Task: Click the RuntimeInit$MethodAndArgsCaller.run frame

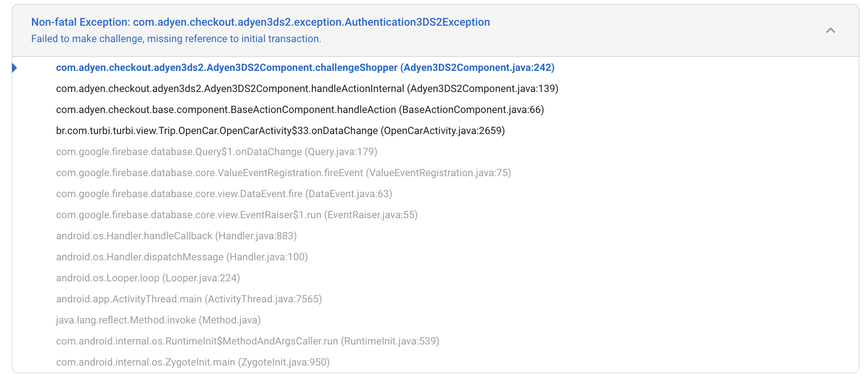Action: tap(248, 341)
